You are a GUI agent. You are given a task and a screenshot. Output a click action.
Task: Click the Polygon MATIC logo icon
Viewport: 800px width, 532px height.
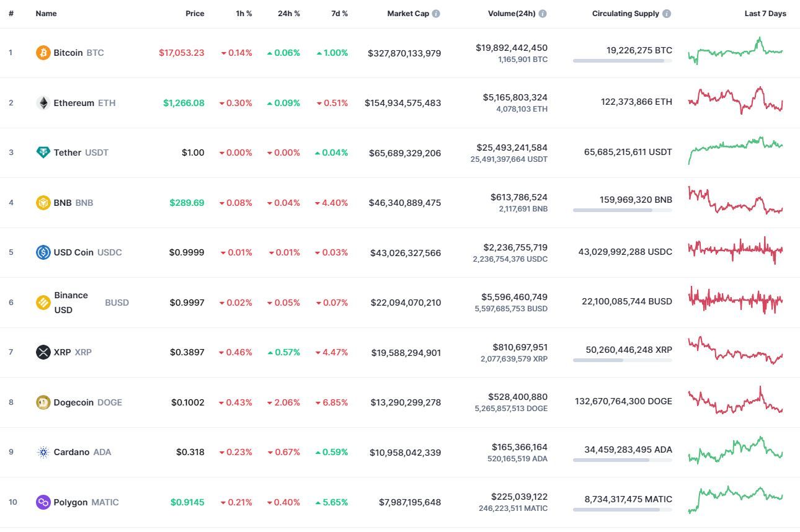pyautogui.click(x=43, y=502)
